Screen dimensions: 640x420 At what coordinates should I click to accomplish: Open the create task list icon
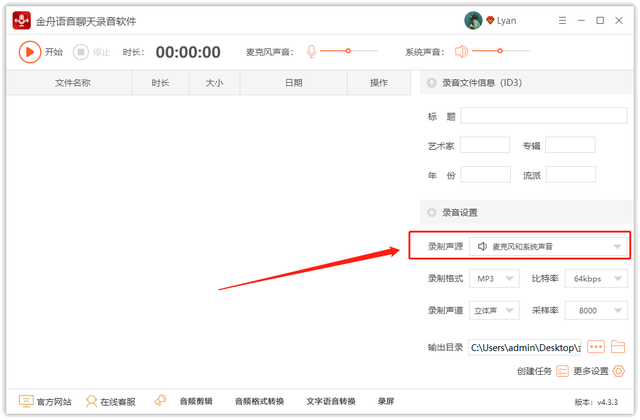[x=562, y=371]
